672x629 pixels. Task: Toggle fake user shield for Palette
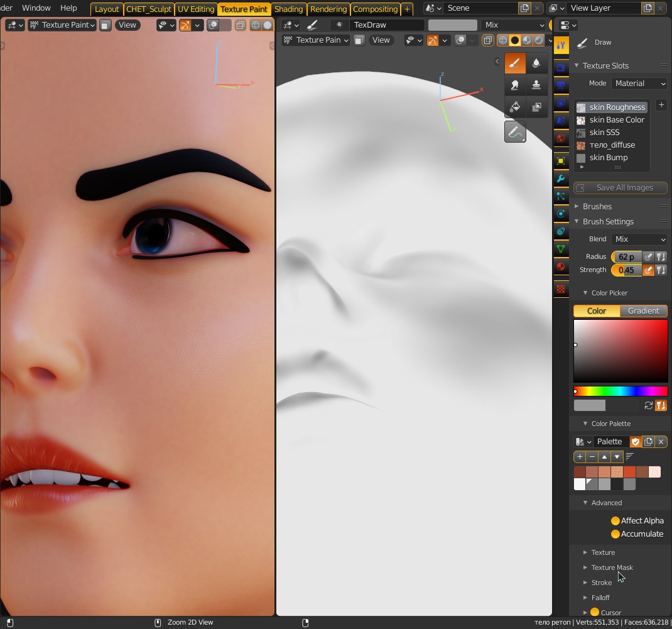click(636, 442)
